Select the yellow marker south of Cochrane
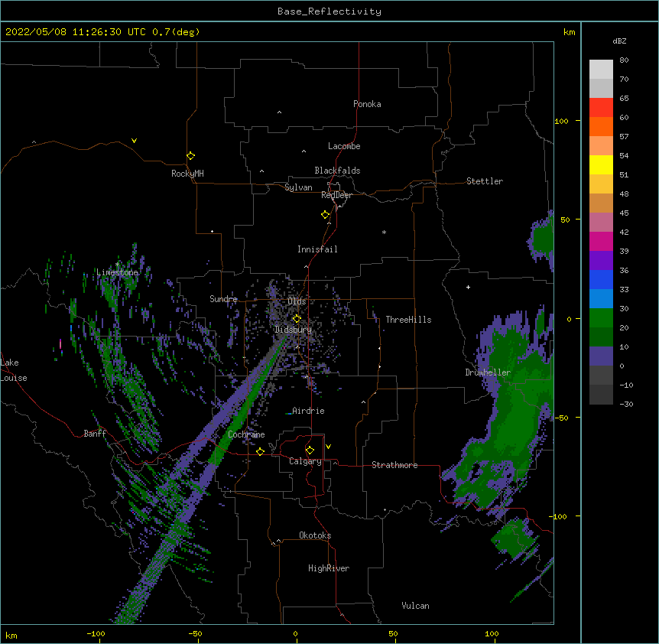Viewport: 659px width, 644px height. (x=260, y=451)
